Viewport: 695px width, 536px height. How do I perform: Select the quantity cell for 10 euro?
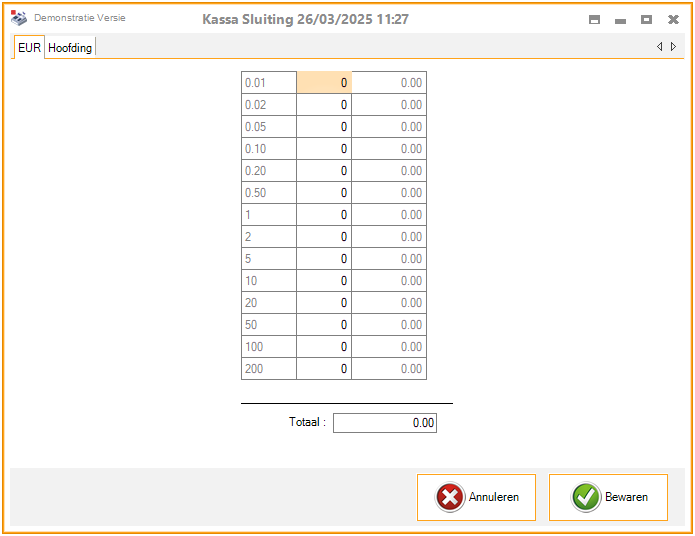point(324,281)
